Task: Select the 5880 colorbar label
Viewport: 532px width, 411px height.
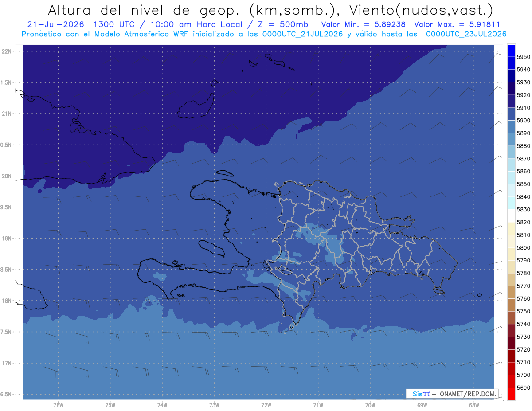Action: click(524, 146)
